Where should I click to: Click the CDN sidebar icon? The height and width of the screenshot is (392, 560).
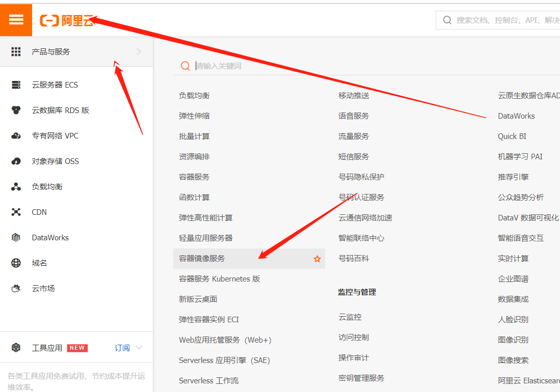click(16, 212)
